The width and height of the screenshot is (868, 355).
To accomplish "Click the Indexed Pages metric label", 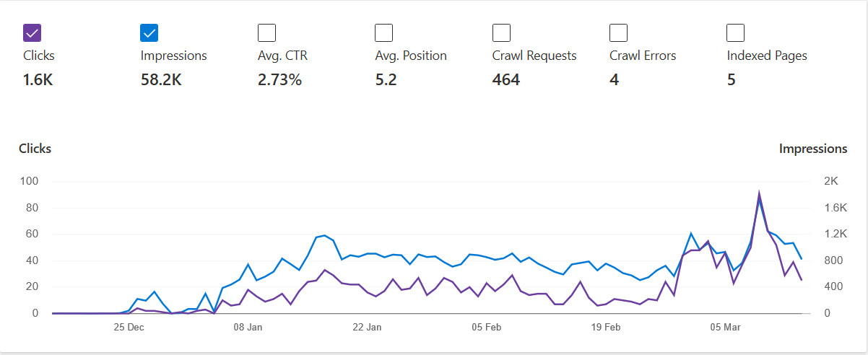I will 767,56.
